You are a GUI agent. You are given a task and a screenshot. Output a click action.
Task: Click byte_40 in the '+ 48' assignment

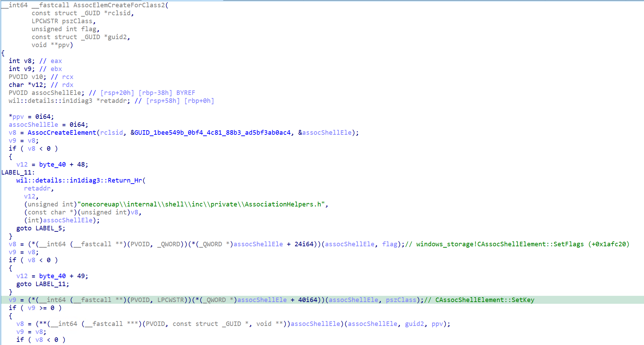point(52,165)
